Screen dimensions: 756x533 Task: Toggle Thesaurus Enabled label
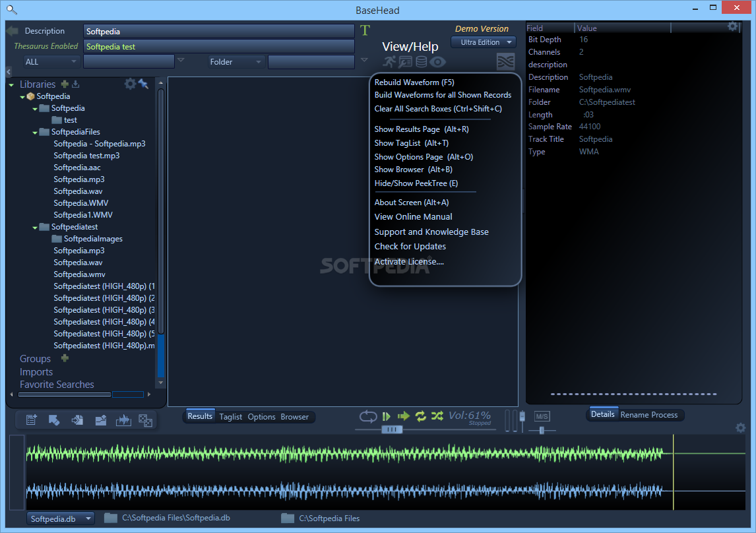click(46, 46)
